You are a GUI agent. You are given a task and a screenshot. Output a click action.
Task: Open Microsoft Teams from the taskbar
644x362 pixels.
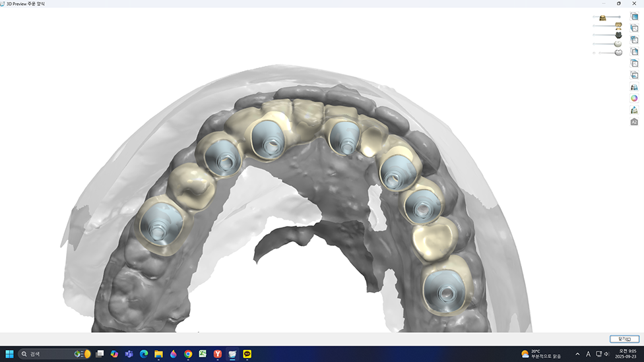click(129, 354)
